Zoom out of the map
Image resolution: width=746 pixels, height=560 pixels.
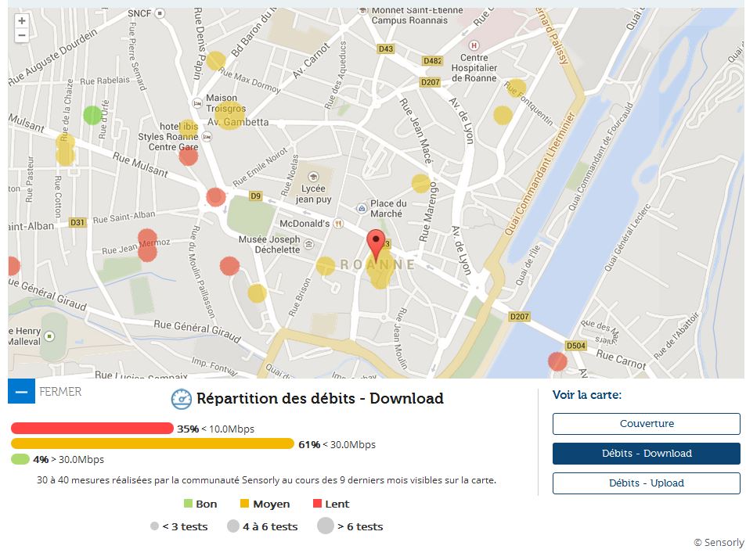(x=21, y=35)
